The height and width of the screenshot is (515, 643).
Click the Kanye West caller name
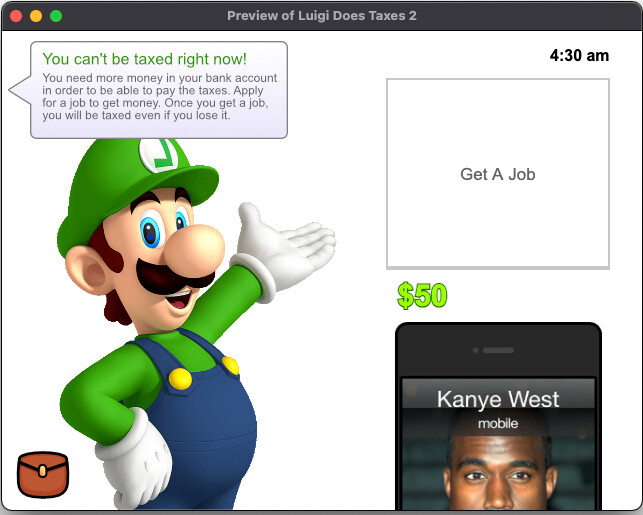click(x=498, y=400)
